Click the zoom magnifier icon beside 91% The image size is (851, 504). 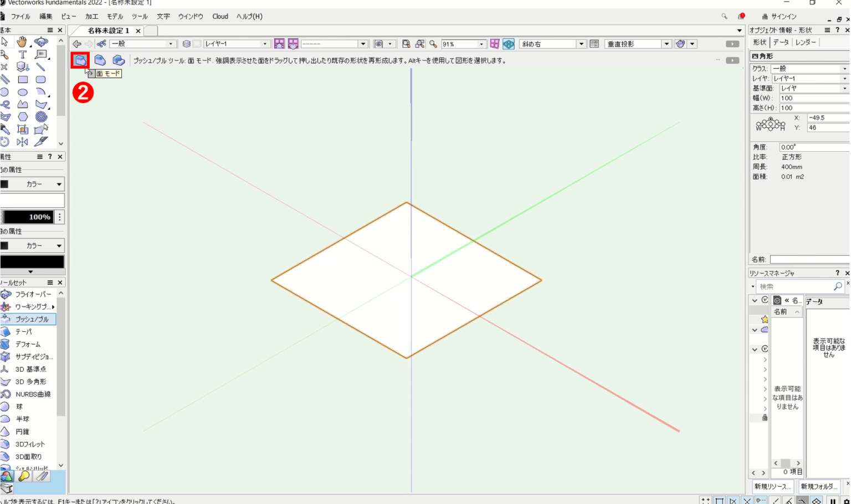[x=433, y=44]
